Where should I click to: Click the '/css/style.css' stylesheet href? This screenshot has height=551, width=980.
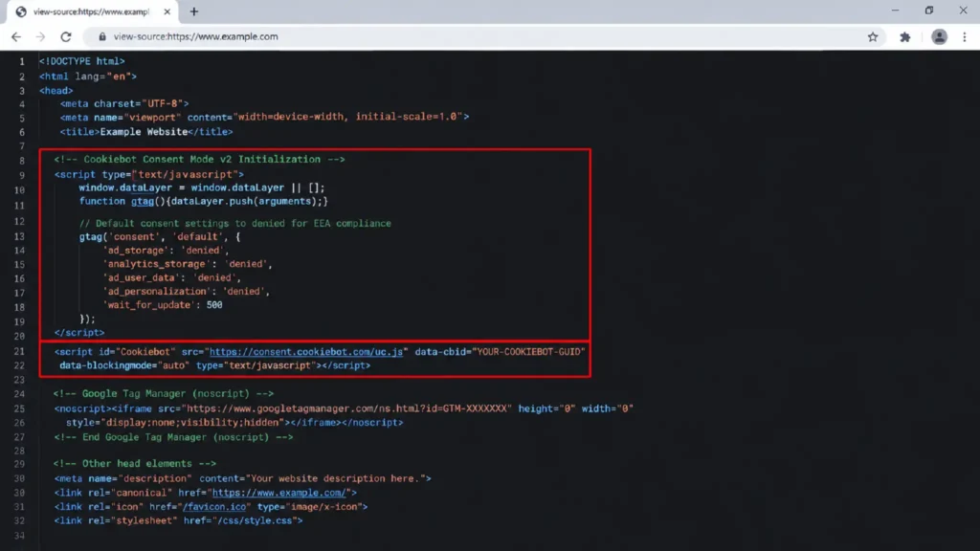256,520
